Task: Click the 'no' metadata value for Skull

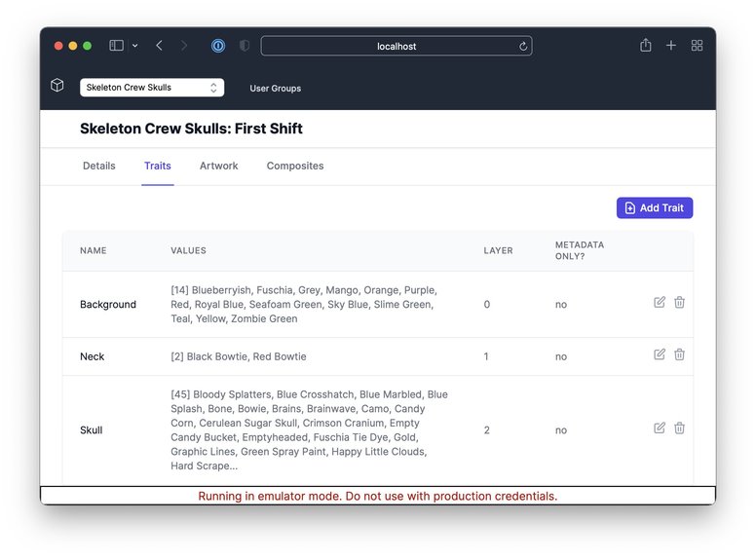Action: 561,430
